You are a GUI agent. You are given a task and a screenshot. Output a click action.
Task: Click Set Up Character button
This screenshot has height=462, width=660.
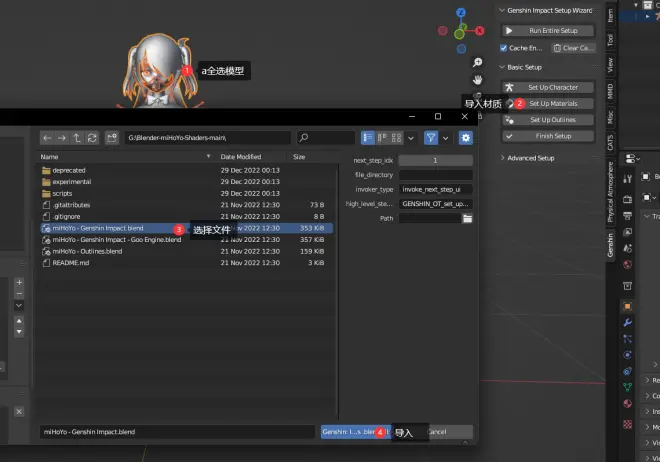[x=548, y=88]
